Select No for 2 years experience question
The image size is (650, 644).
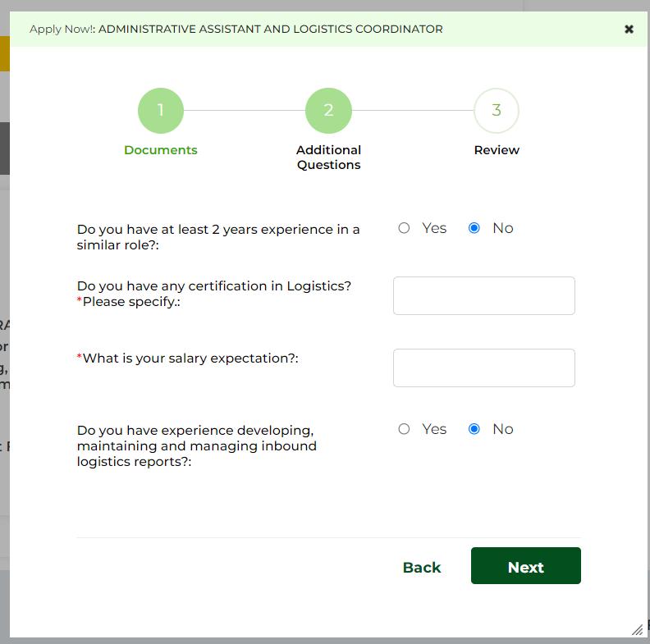pyautogui.click(x=474, y=228)
